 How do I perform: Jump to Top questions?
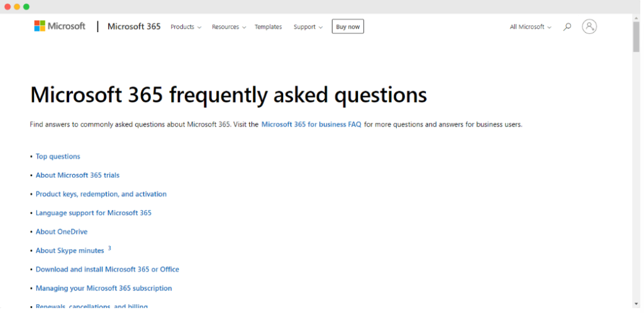tap(58, 156)
